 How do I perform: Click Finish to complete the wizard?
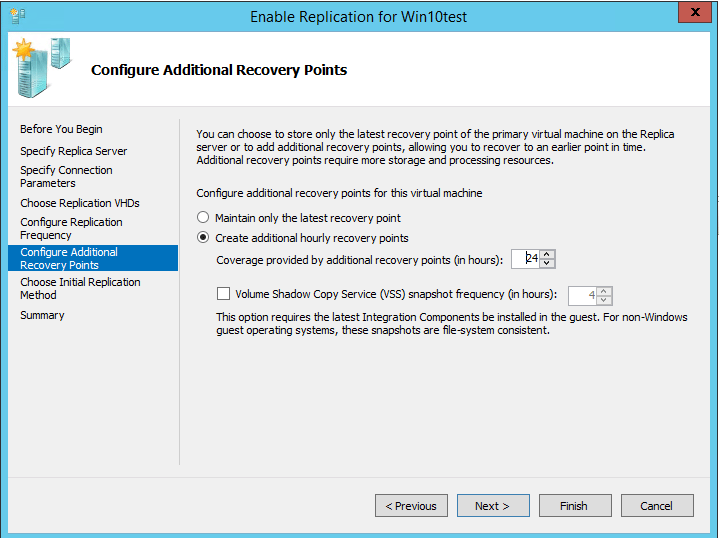click(575, 506)
